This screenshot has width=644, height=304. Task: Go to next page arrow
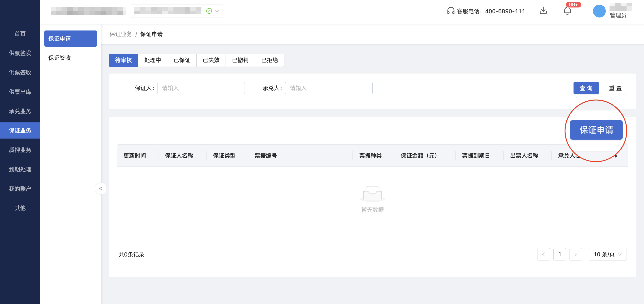(576, 254)
